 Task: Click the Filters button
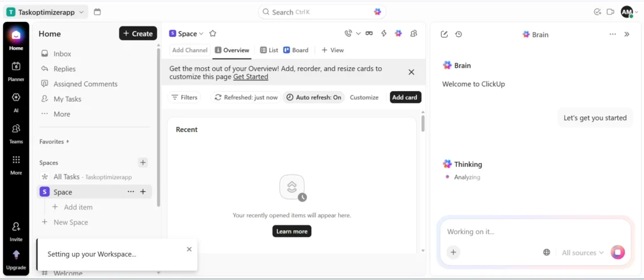(184, 97)
